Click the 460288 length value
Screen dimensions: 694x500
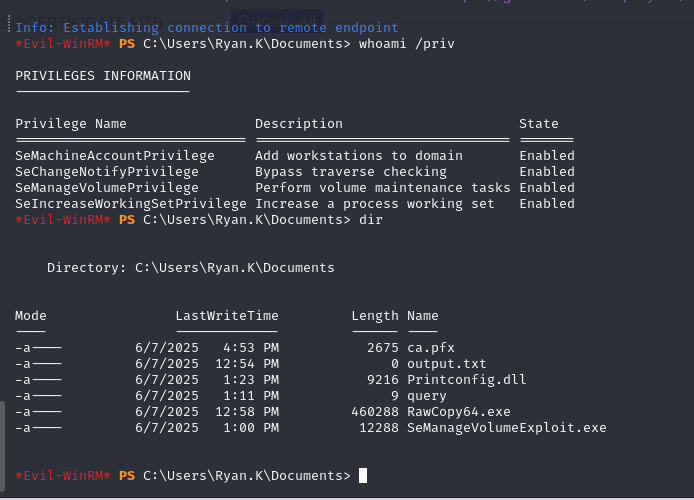pos(375,412)
